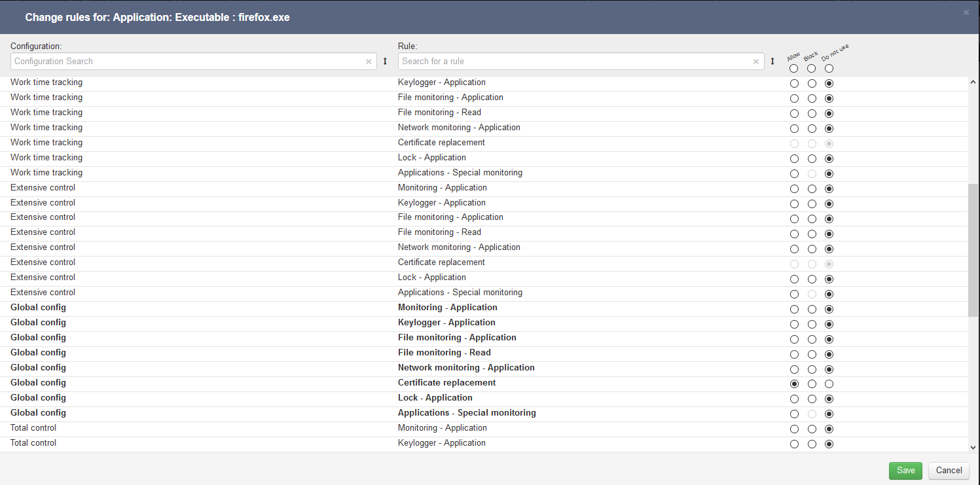Screen dimensions: 980x485
Task: Click the Save button
Action: (905, 471)
